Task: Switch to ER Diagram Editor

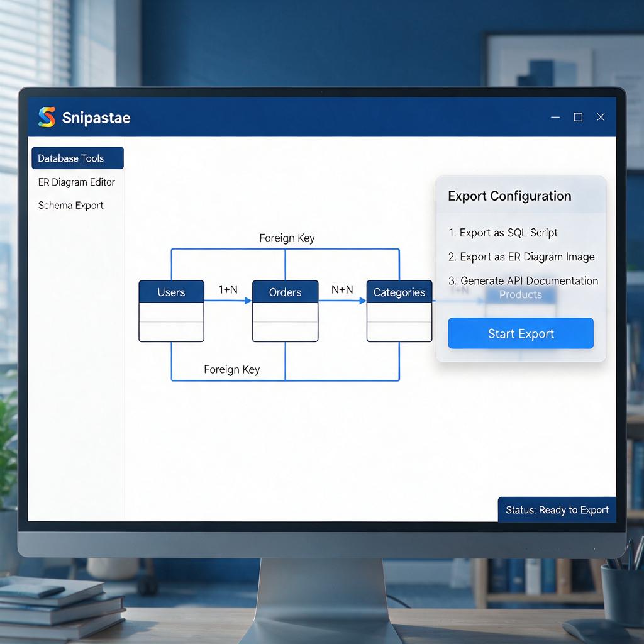Action: (76, 182)
